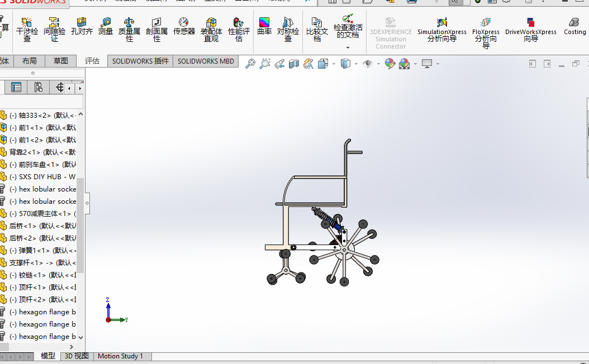The width and height of the screenshot is (589, 364).
Task: Open DimXpertManager crosshair tab icon
Action: (59, 88)
